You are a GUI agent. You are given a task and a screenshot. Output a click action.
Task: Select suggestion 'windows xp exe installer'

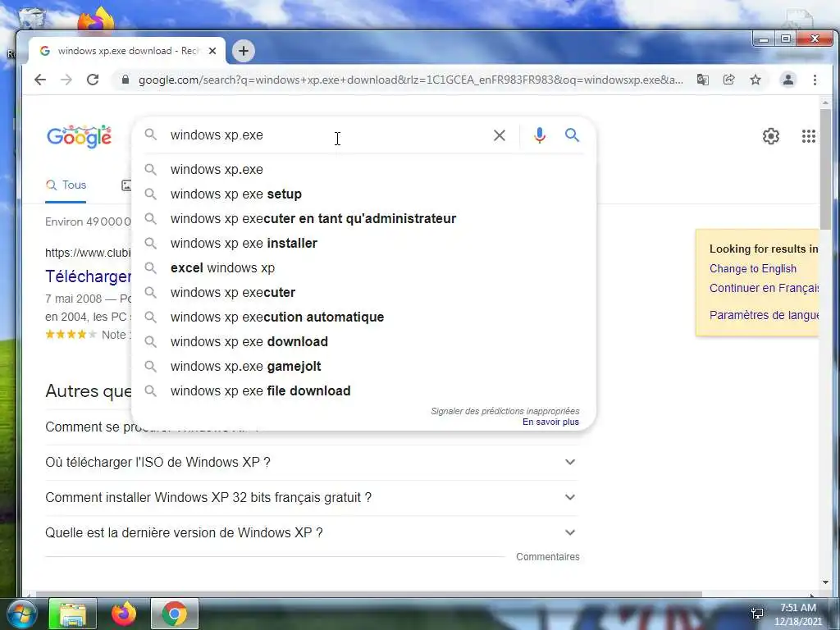363,243
